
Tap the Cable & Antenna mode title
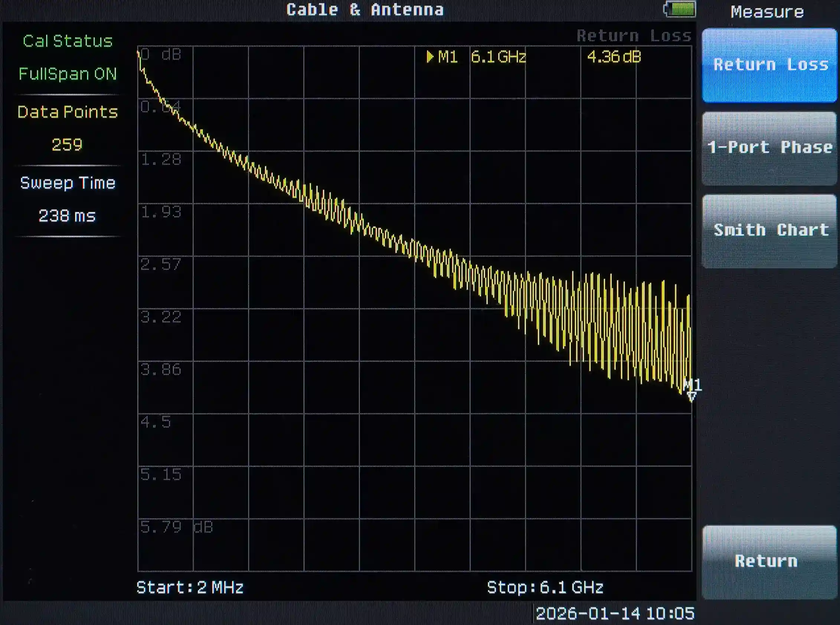coord(365,9)
